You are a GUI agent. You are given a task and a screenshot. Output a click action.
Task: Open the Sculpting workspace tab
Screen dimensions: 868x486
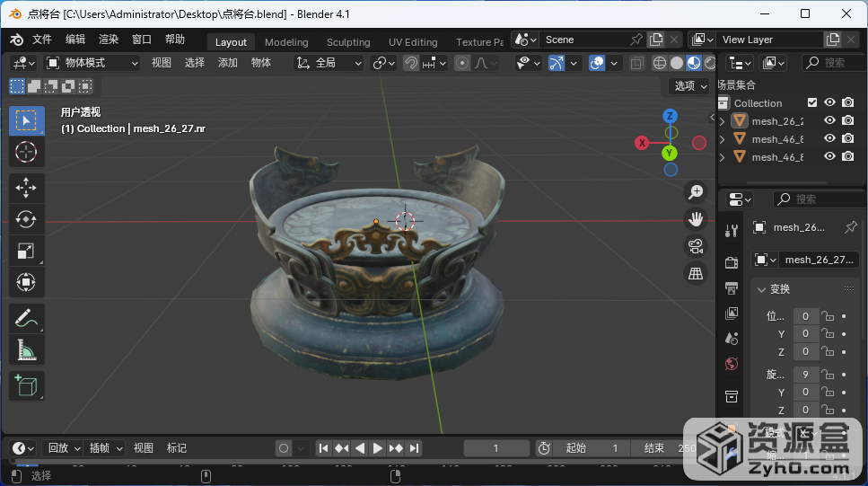tap(348, 42)
